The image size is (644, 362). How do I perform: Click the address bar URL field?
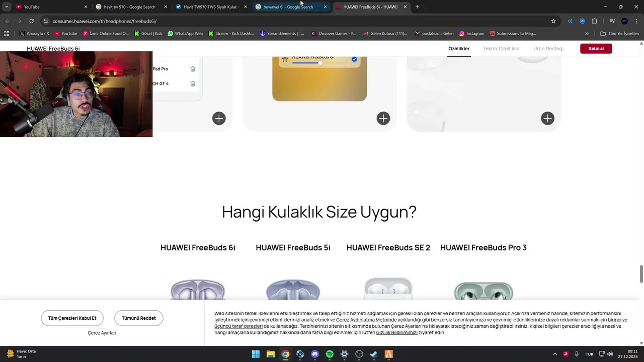click(x=297, y=21)
